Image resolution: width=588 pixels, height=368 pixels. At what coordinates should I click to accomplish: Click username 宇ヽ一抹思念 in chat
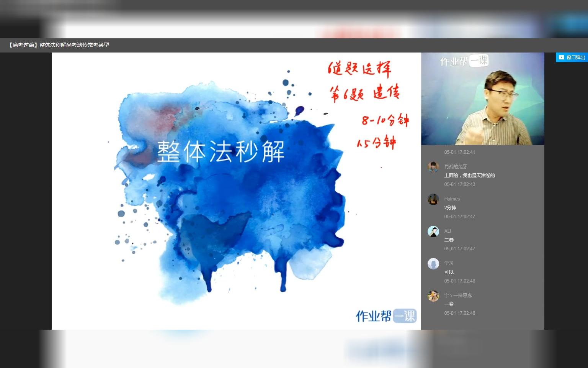[458, 296]
